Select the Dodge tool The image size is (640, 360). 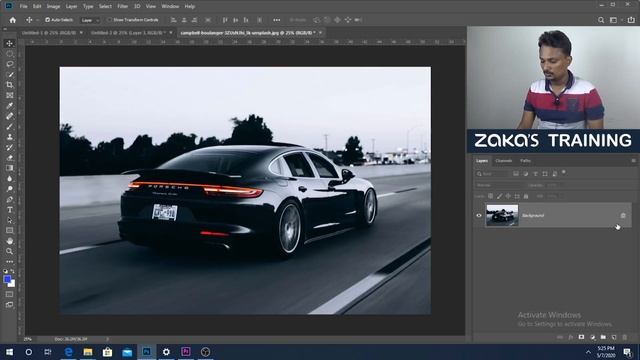tap(9, 189)
